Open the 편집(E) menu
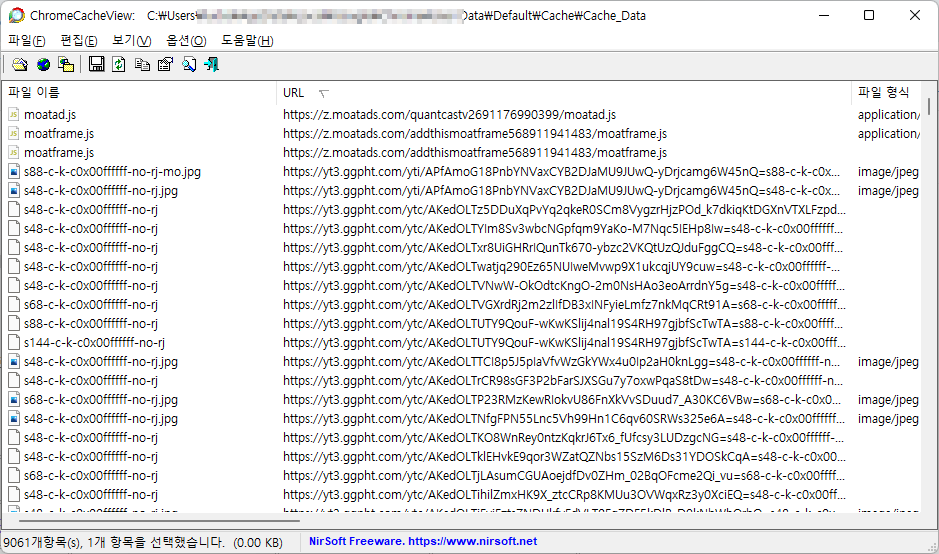This screenshot has height=554, width=939. (x=79, y=41)
